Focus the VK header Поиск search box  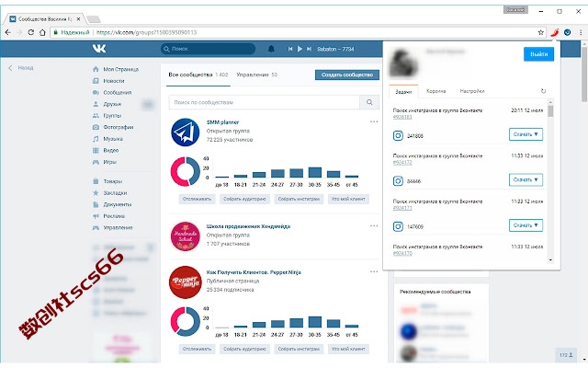coord(209,49)
